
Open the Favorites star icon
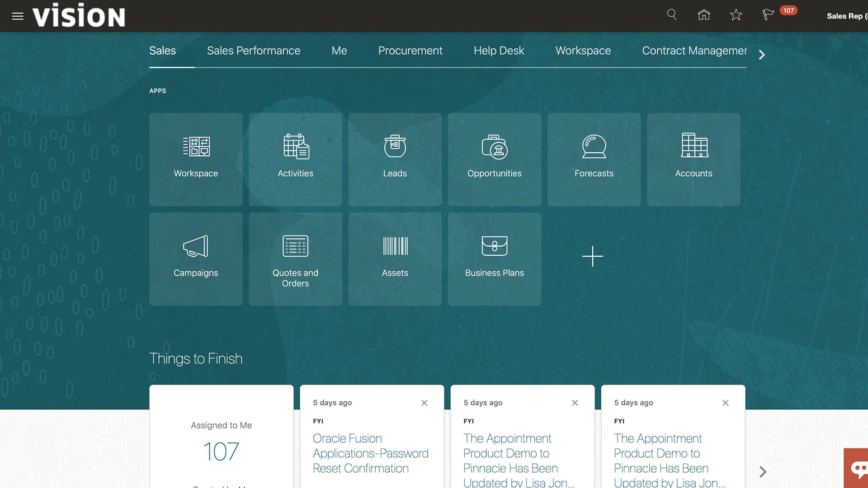pos(736,15)
